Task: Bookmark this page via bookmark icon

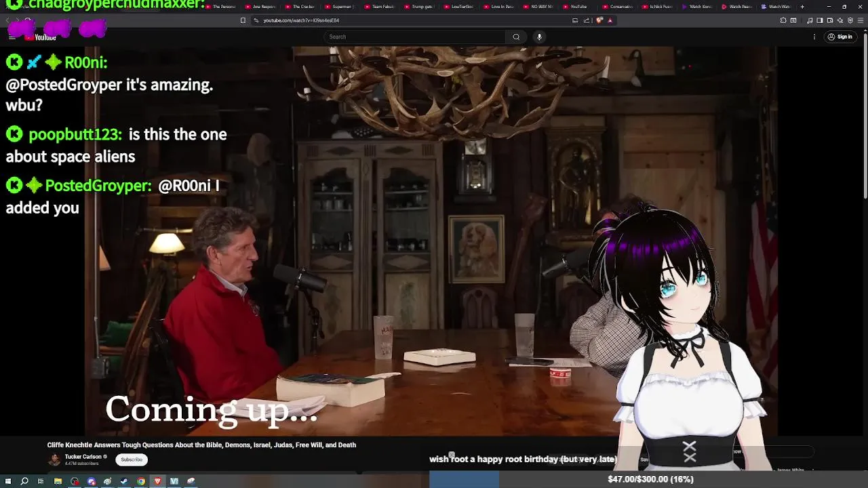Action: tap(243, 20)
